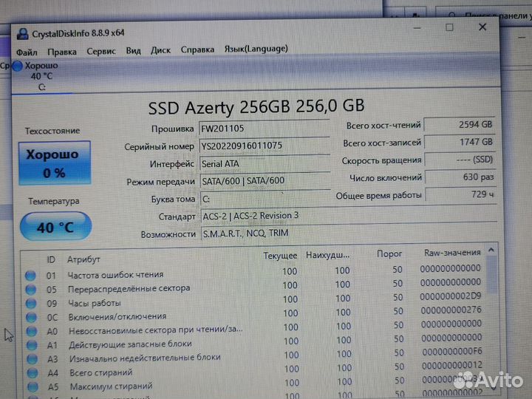Click the serial number field YS2022091601​1075

[x=264, y=146]
